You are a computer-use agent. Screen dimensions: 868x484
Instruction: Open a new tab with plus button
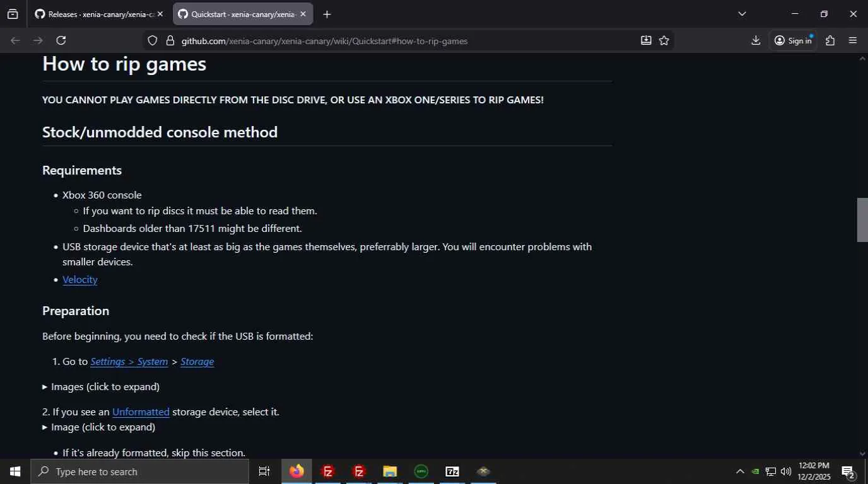tap(327, 14)
